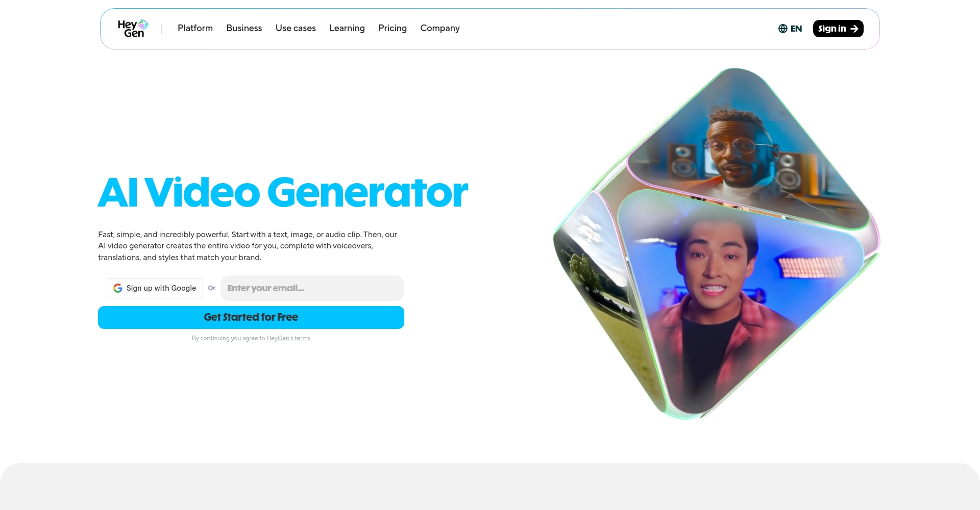Switch language via EN selector
Screen dimensions: 980x510
click(x=790, y=29)
